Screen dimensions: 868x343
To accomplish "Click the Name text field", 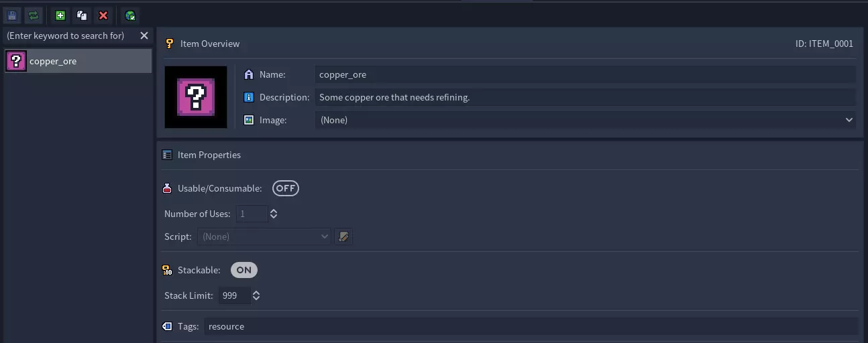I will pos(585,74).
